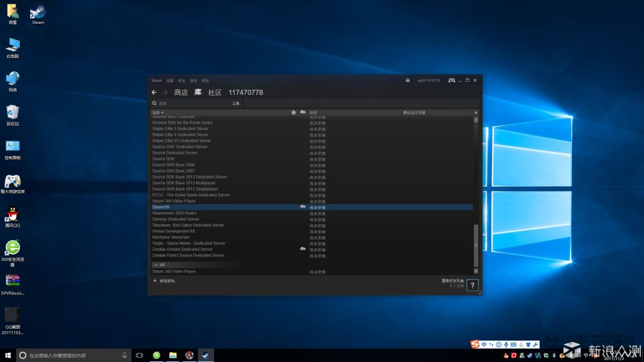This screenshot has width=644, height=362.
Task: Collapse the VR category
Action: (156, 265)
